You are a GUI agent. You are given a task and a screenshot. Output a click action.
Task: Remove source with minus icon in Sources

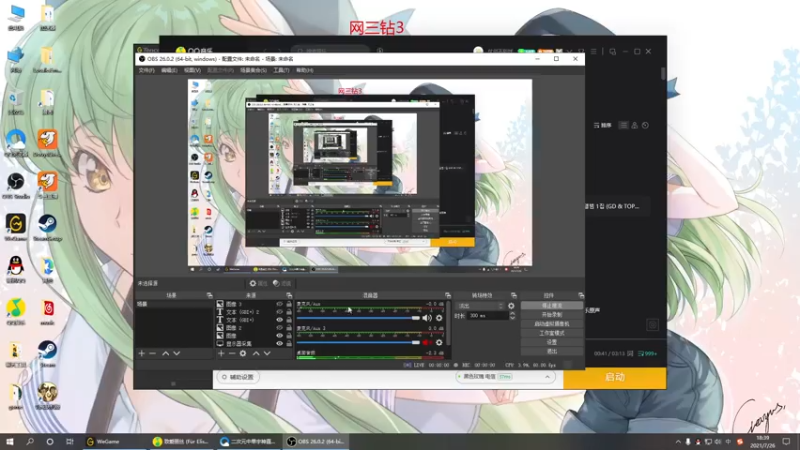pos(232,353)
